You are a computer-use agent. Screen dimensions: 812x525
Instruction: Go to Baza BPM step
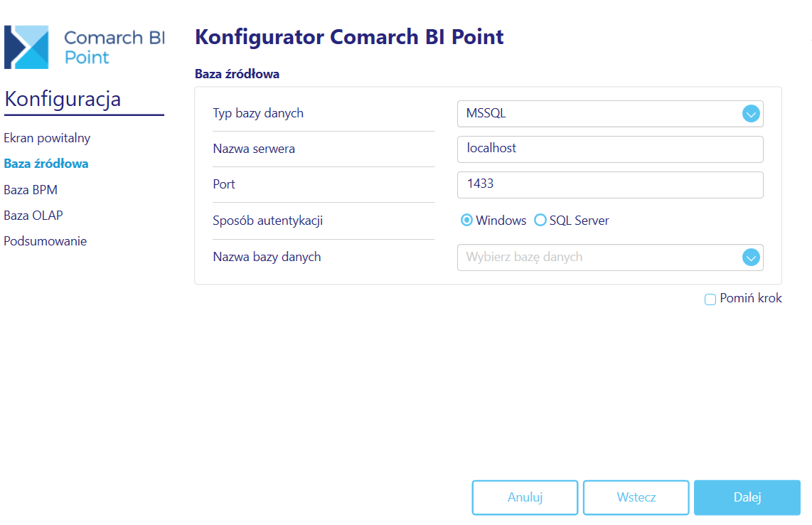[31, 190]
